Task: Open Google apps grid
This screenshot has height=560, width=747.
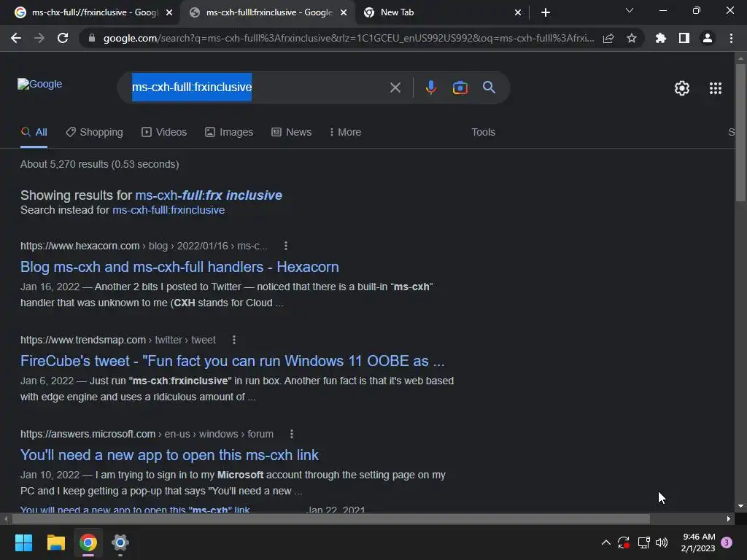Action: tap(716, 88)
